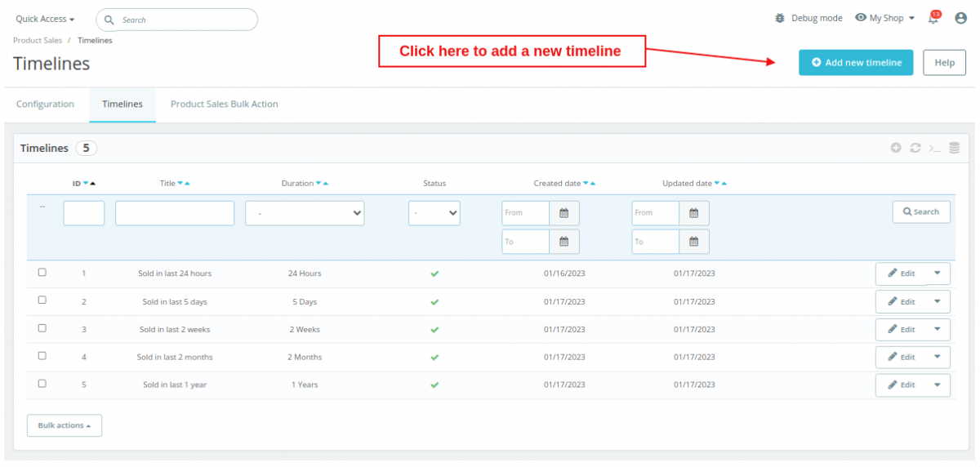Click the add new icon in Timelines panel header
This screenshot has height=467, width=980.
click(x=896, y=148)
